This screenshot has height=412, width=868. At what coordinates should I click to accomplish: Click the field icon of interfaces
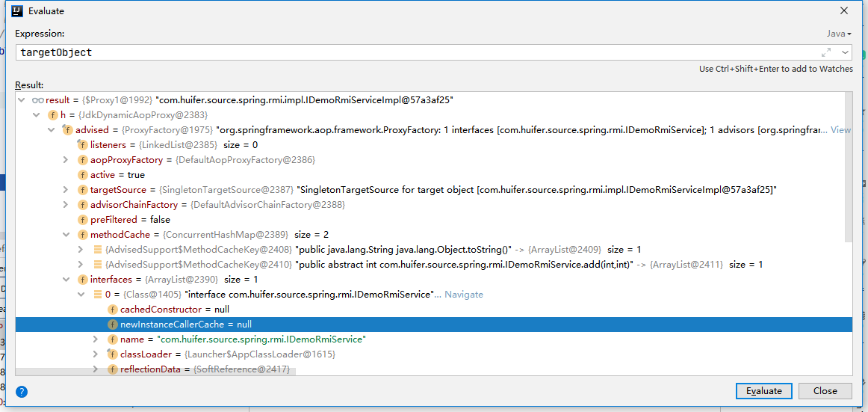click(82, 280)
